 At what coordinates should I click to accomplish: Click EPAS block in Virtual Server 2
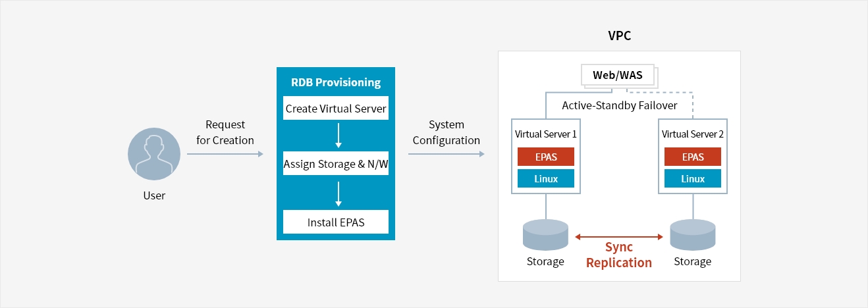click(692, 157)
